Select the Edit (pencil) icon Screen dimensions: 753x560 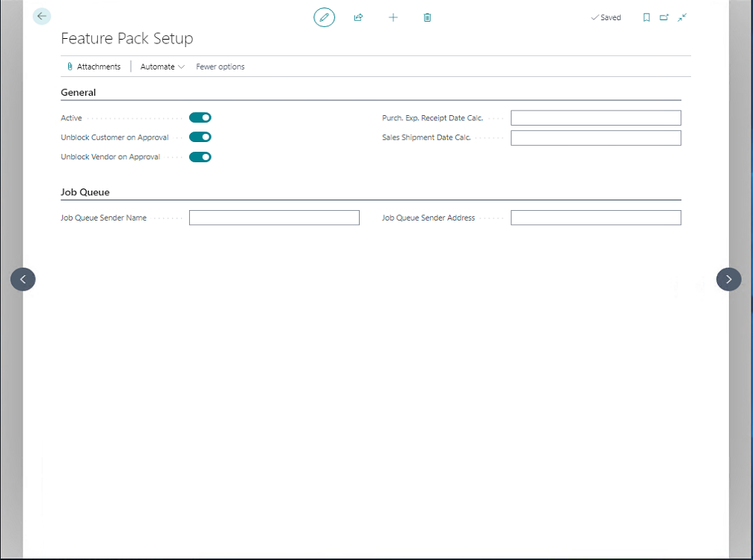(324, 17)
